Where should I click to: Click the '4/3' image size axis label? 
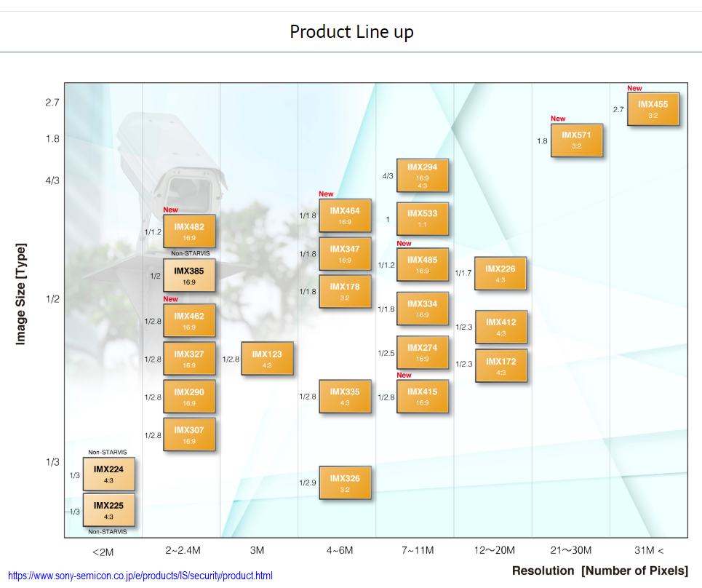coord(52,180)
